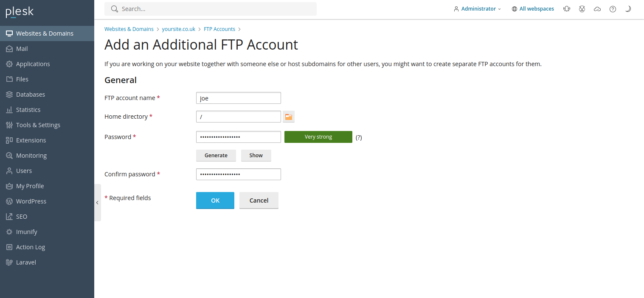Screen dimensions: 644x298
Task: Click the folder icon beside Home directory
Action: tap(288, 116)
